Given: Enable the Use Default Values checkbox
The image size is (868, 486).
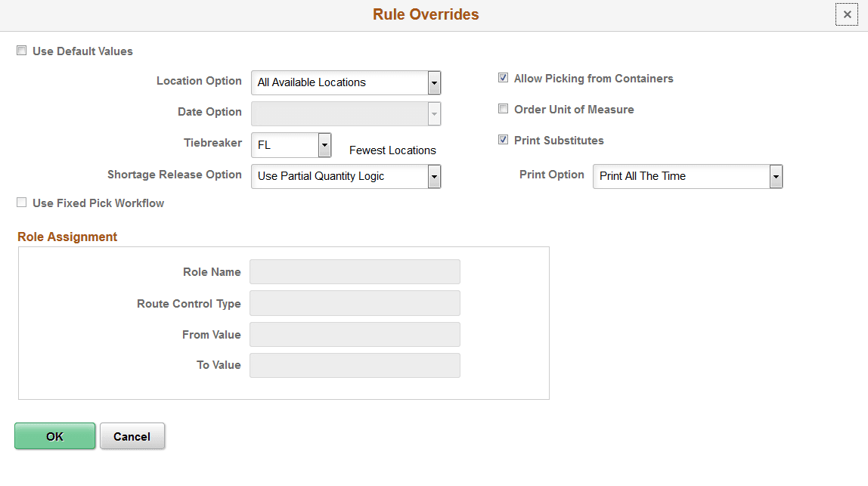Looking at the screenshot, I should point(21,50).
